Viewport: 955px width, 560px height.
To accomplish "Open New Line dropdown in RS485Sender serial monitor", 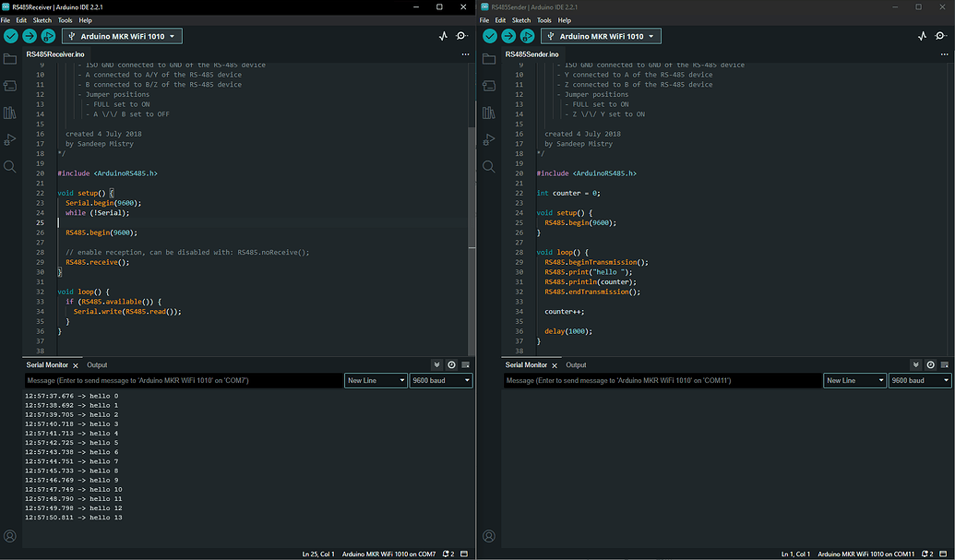I will tap(855, 380).
